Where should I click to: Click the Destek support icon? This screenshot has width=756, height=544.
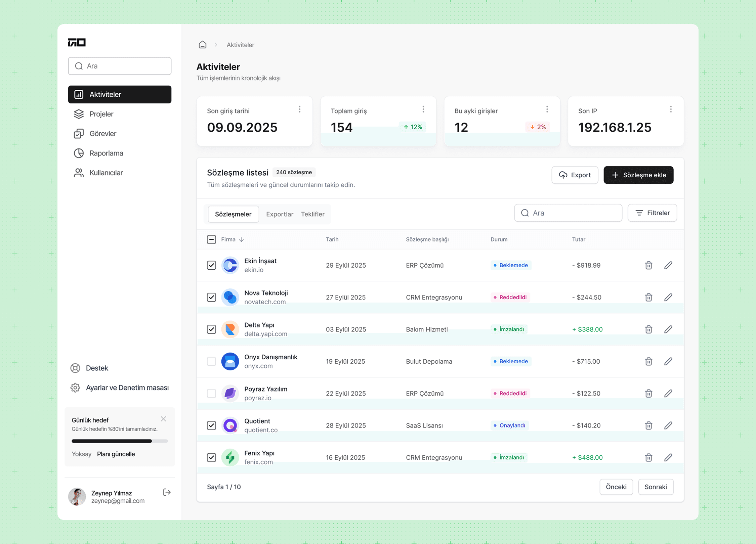click(76, 368)
